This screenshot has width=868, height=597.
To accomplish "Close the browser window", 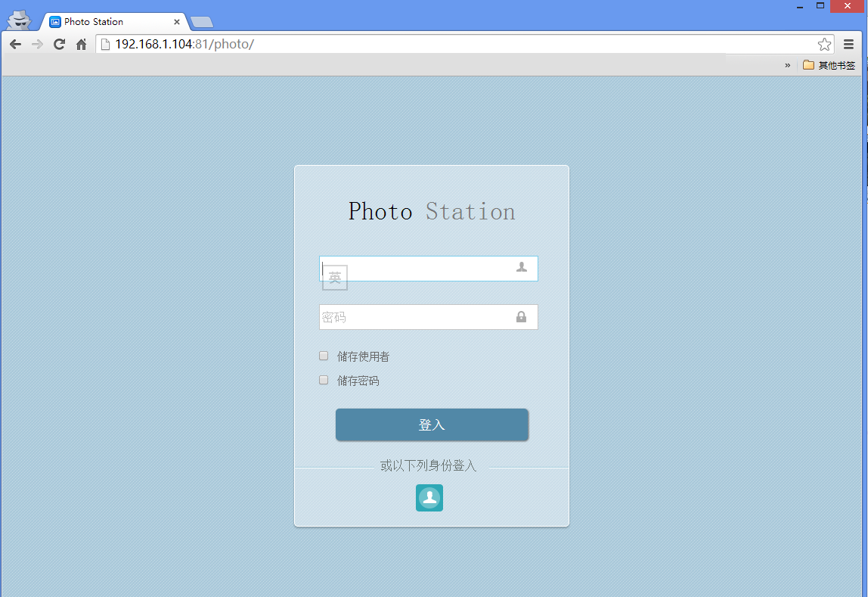I will [848, 6].
